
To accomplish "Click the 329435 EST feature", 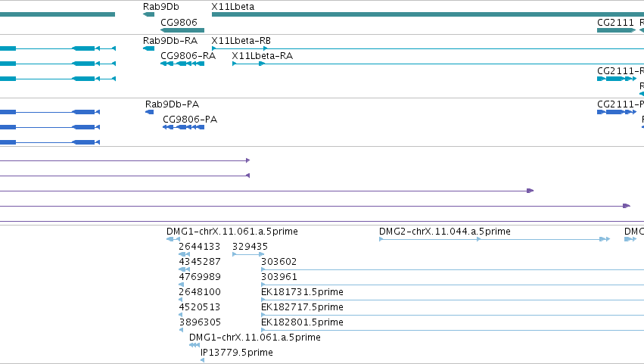I will point(248,254).
